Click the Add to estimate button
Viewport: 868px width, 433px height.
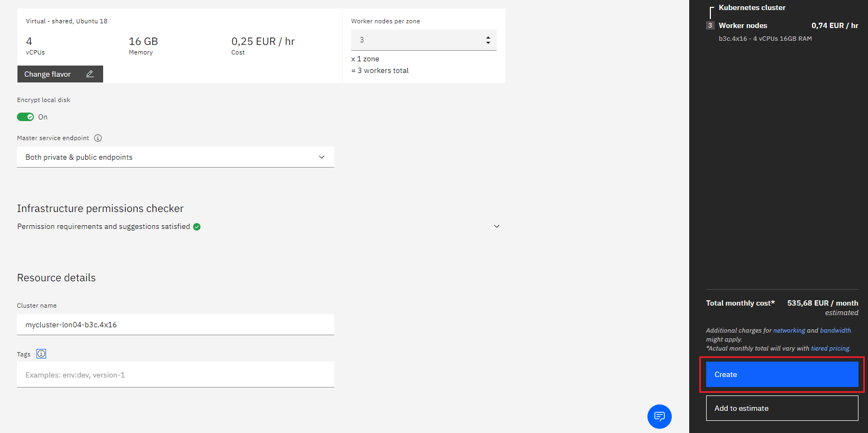[782, 408]
